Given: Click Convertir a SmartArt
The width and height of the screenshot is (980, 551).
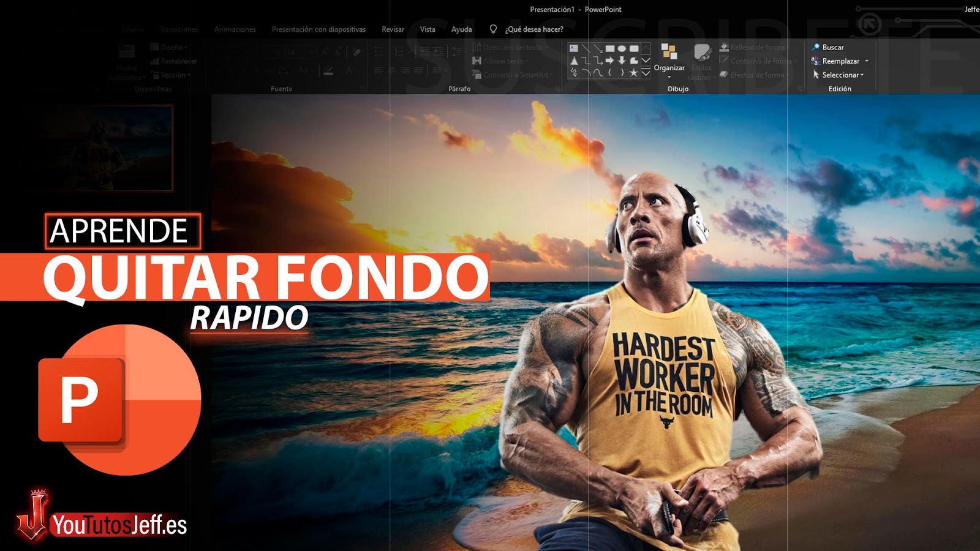Looking at the screenshot, I should [513, 75].
